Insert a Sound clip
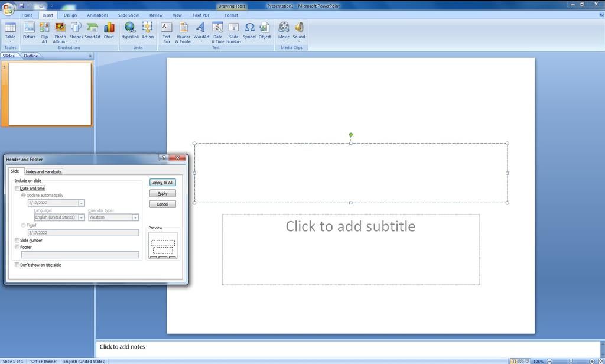The height and width of the screenshot is (364, 605). (x=298, y=32)
